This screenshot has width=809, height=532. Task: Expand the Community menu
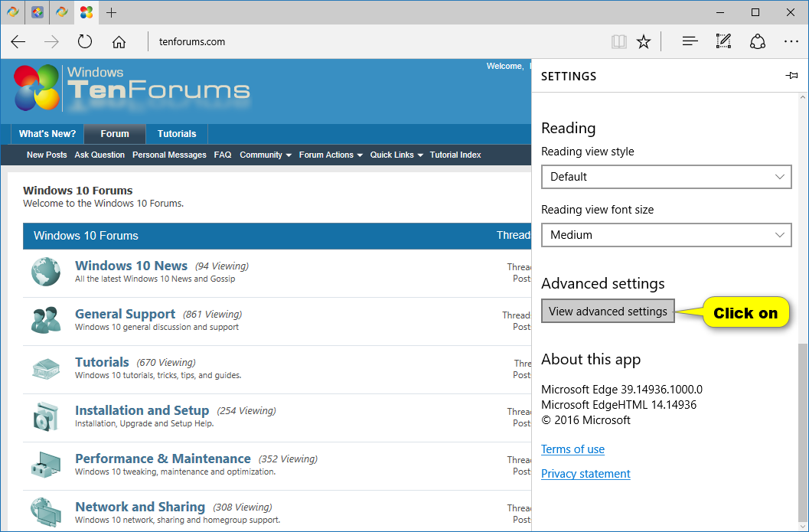pos(265,155)
